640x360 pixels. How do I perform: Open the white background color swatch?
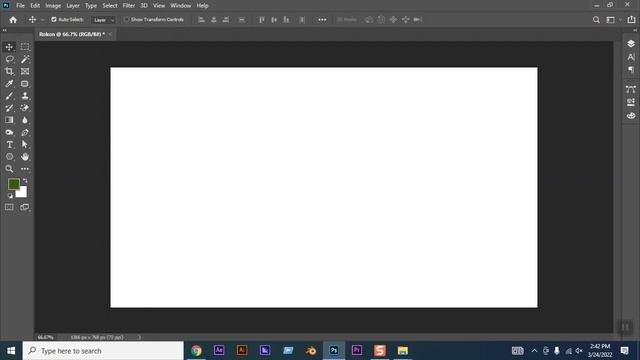click(x=22, y=193)
